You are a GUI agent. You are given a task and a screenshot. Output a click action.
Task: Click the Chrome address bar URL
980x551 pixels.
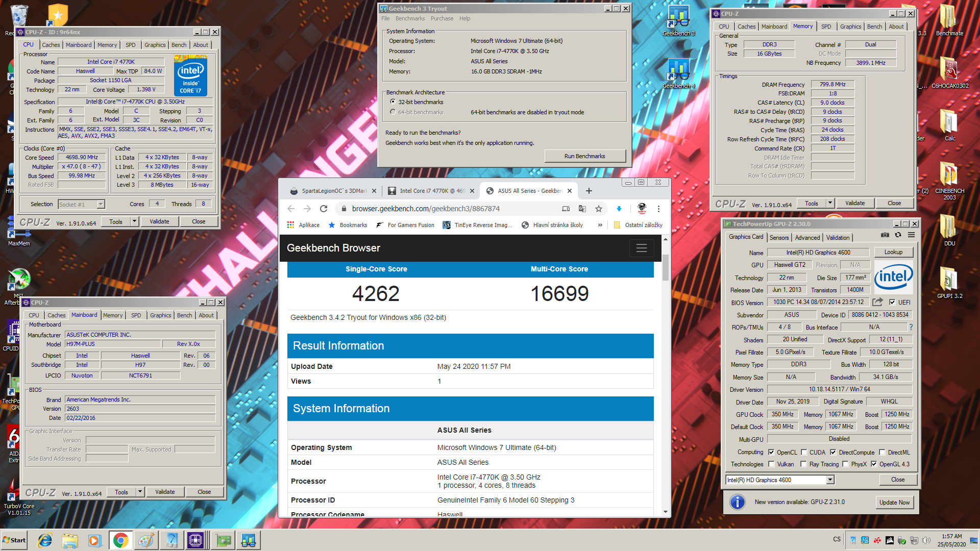[426, 209]
